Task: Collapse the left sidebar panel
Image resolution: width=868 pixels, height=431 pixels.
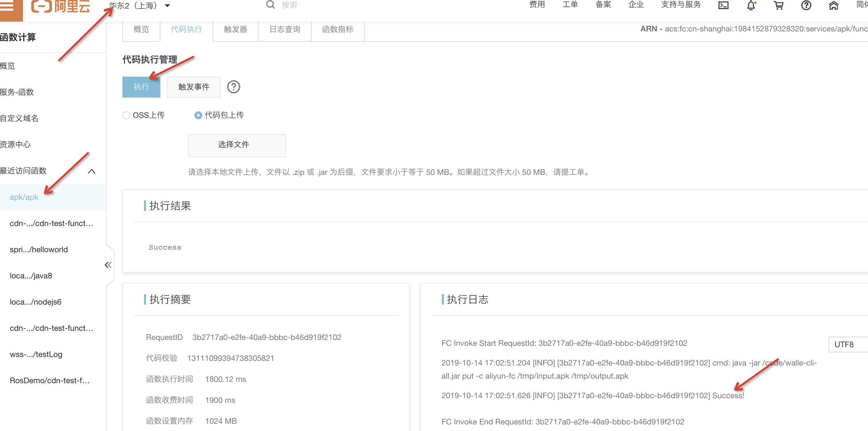Action: point(108,265)
